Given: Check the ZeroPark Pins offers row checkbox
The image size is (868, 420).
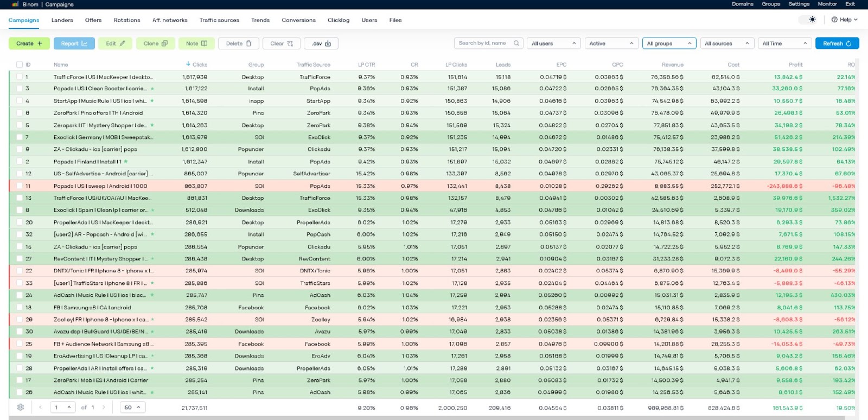Looking at the screenshot, I should [x=20, y=113].
